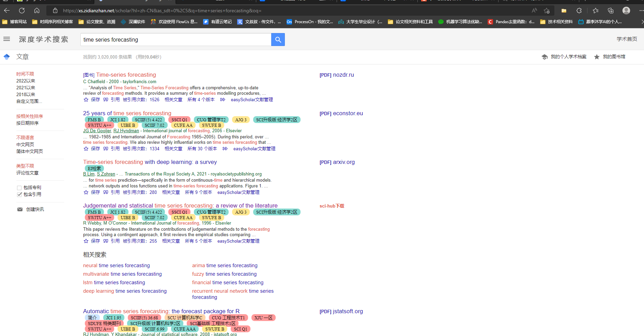Image resolution: width=644 pixels, height=336 pixels.
Task: Open 我的个人学术档案
Action: (569, 57)
